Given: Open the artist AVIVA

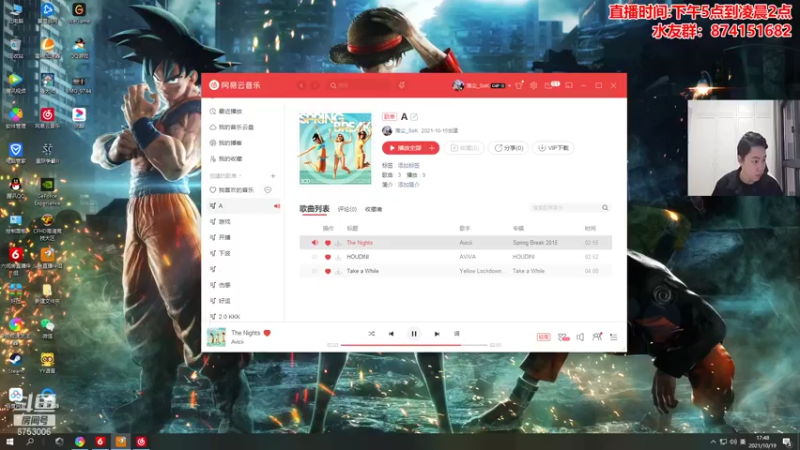Looking at the screenshot, I should tap(467, 257).
